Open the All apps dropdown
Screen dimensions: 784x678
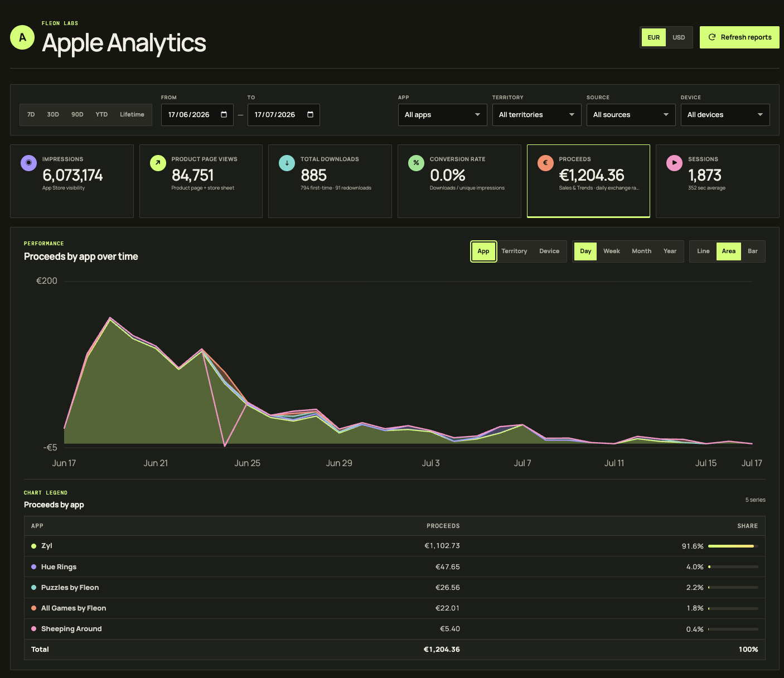tap(443, 115)
